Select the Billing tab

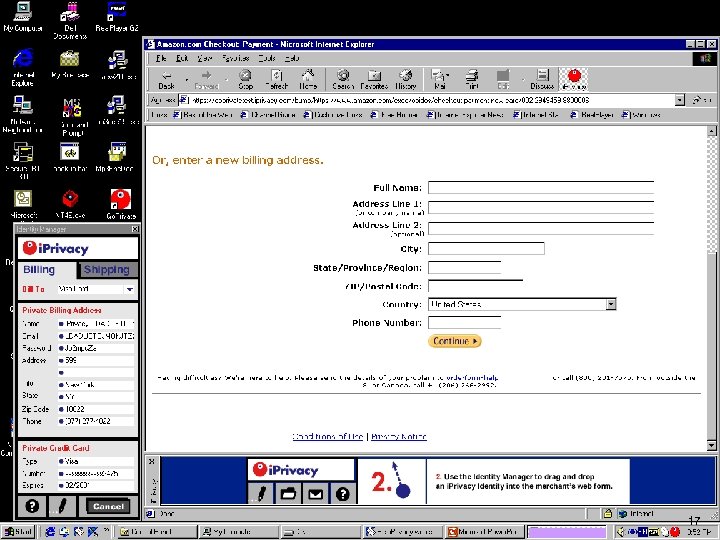pos(40,270)
